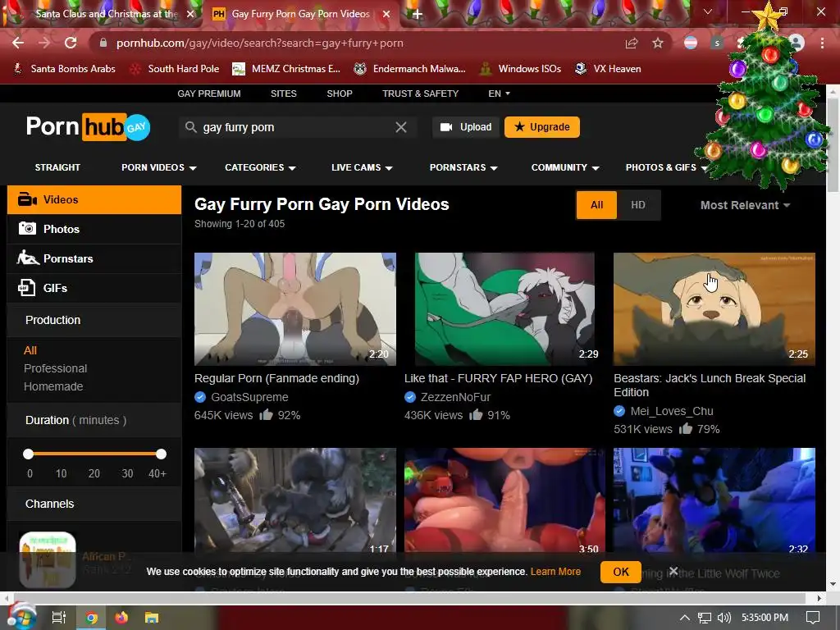Select the Videos item in the sidebar
This screenshot has height=630, width=840.
(x=94, y=199)
